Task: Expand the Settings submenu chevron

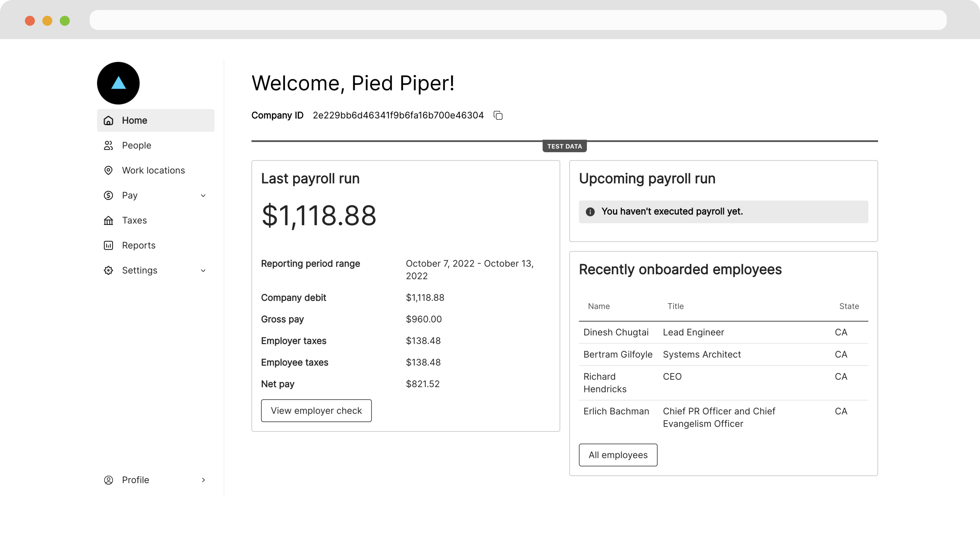Action: [203, 271]
